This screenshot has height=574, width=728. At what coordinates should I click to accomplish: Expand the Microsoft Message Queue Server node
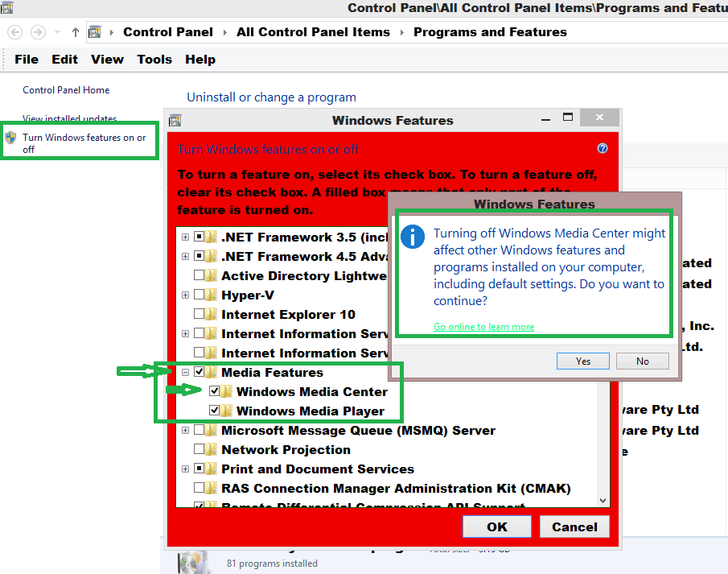click(x=185, y=431)
